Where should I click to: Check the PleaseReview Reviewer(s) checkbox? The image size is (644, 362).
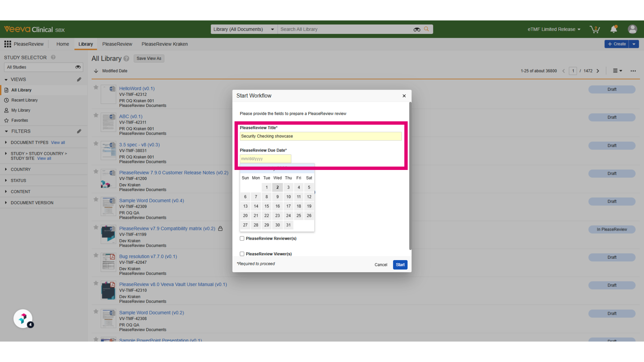point(242,238)
